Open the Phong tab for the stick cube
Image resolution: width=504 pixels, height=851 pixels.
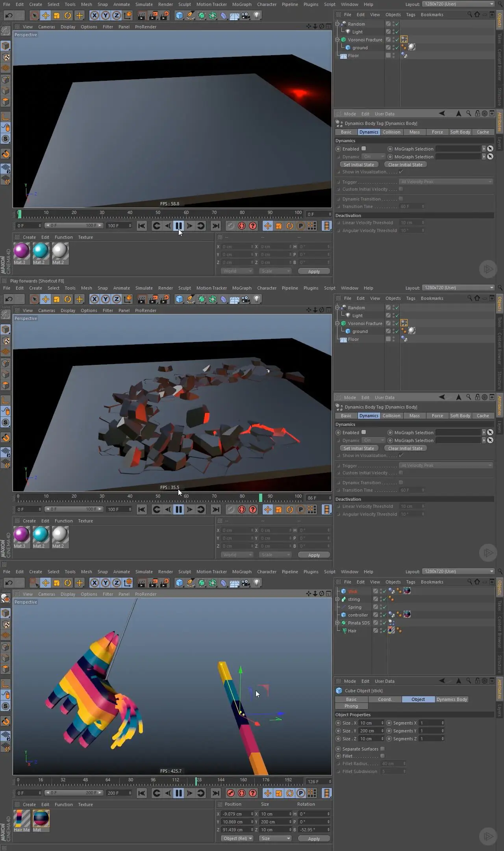tap(351, 706)
